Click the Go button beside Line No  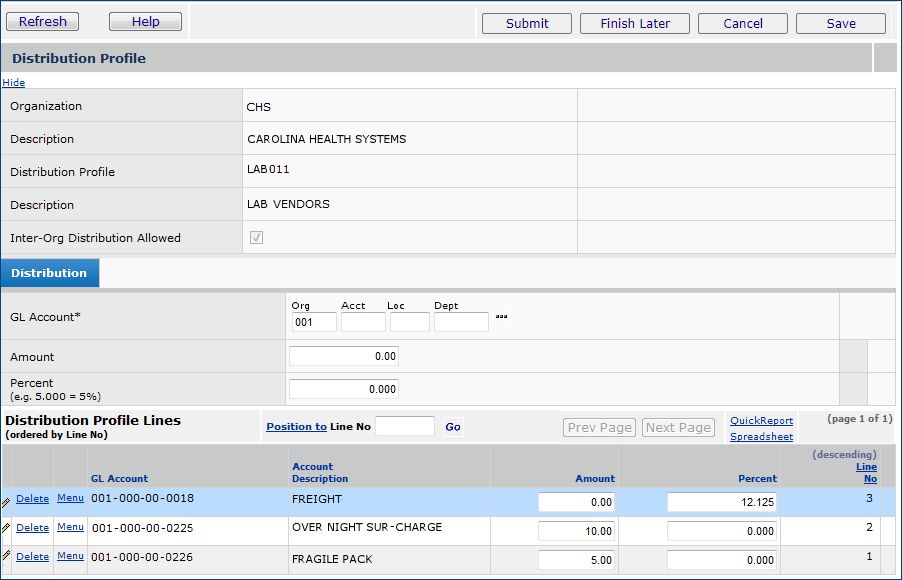tap(453, 427)
